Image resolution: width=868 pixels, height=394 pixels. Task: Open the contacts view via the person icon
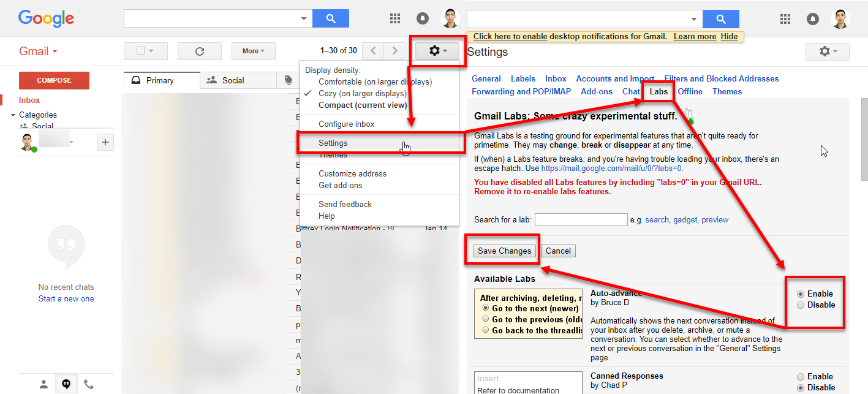[x=43, y=384]
